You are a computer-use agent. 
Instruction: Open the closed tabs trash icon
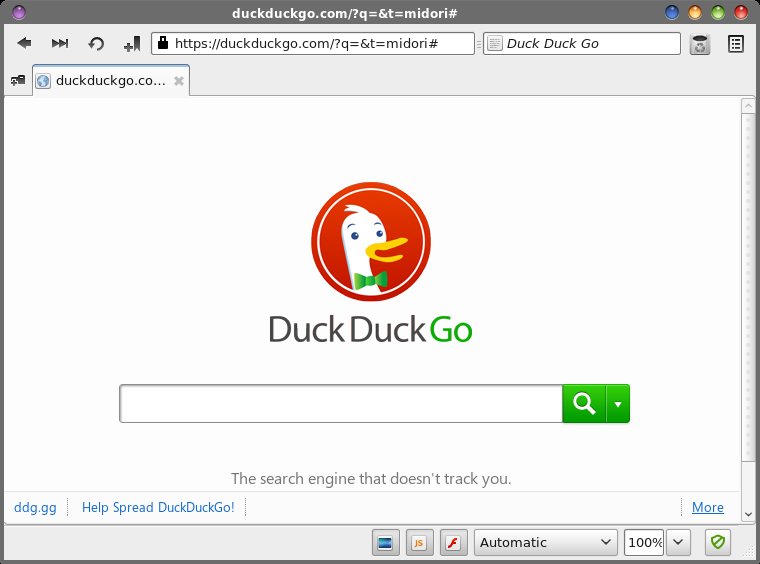pyautogui.click(x=700, y=44)
